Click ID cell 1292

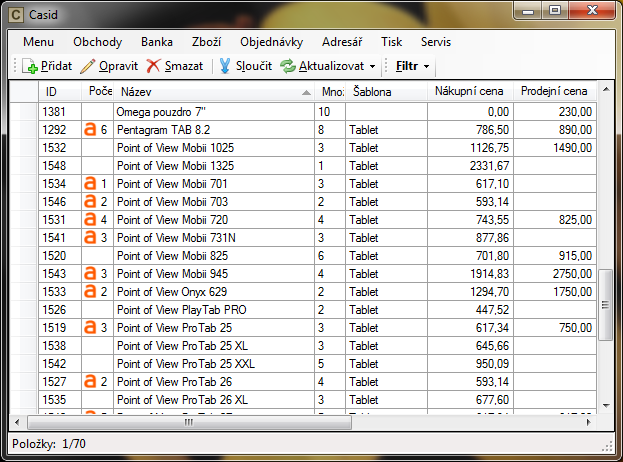click(x=60, y=130)
